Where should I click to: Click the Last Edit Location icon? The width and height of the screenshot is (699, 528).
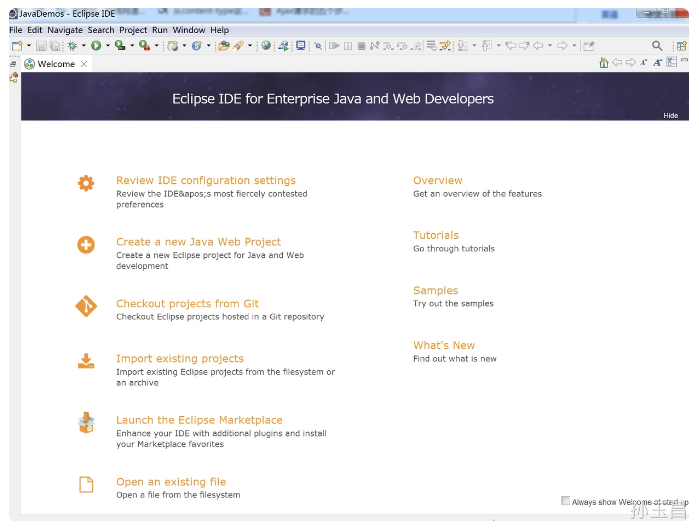[511, 45]
